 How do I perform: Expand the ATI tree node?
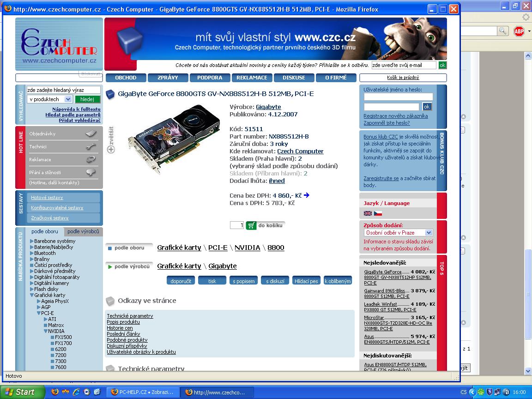45,319
